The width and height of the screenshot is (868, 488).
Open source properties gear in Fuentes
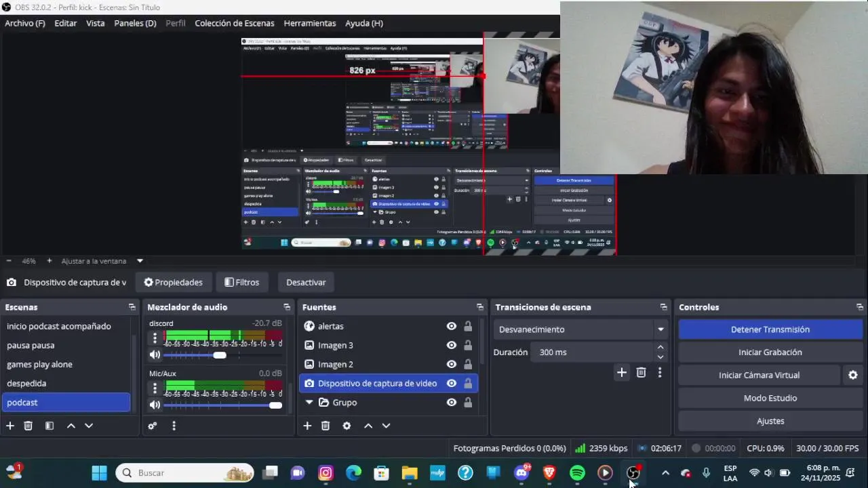(347, 426)
